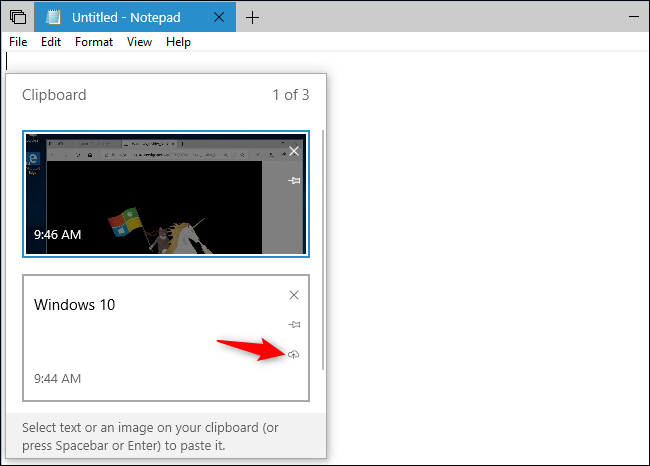
Task: Pin the 9:46 AM screenshot clip
Action: (x=294, y=181)
